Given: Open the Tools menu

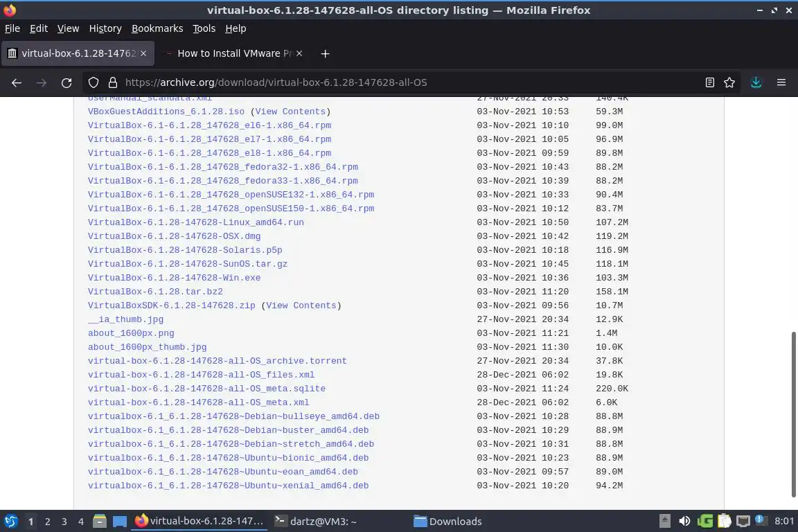Looking at the screenshot, I should [204, 28].
